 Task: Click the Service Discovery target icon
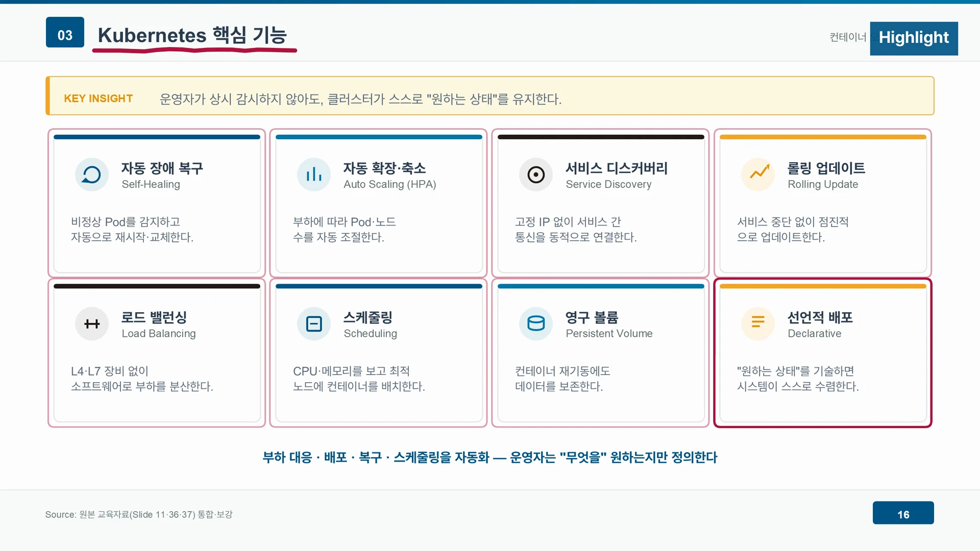coord(536,175)
